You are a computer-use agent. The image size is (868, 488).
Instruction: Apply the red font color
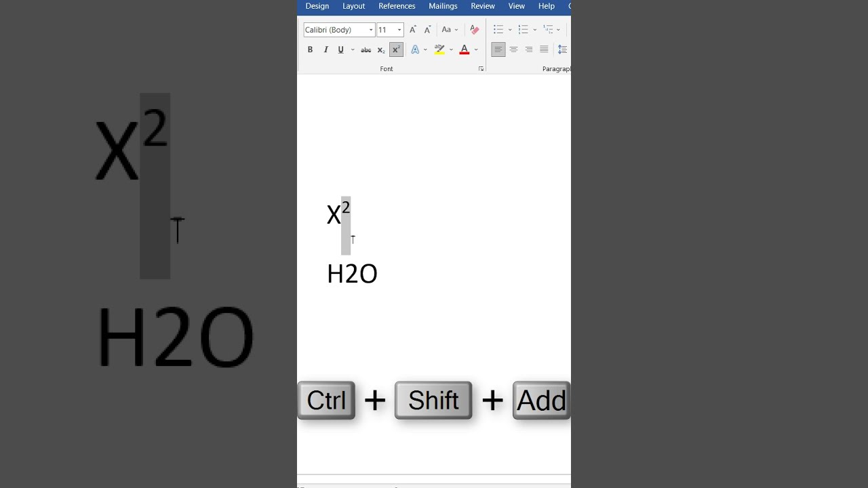(465, 49)
